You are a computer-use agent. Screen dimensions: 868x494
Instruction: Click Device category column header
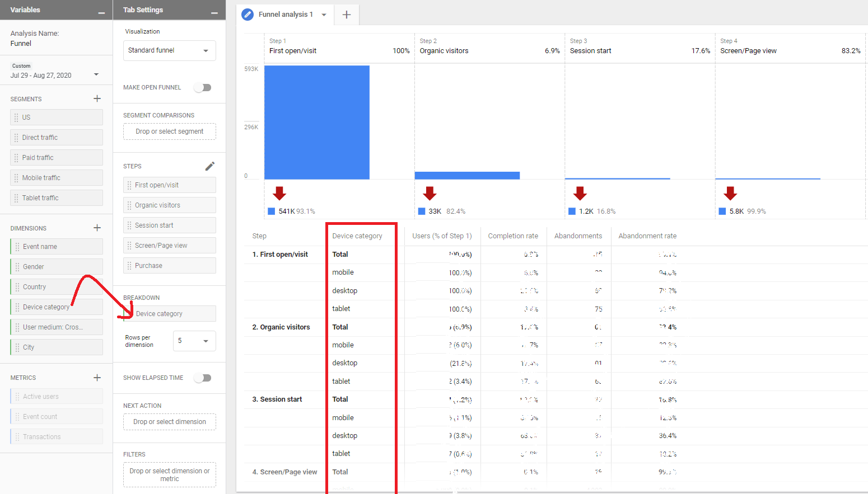point(357,236)
